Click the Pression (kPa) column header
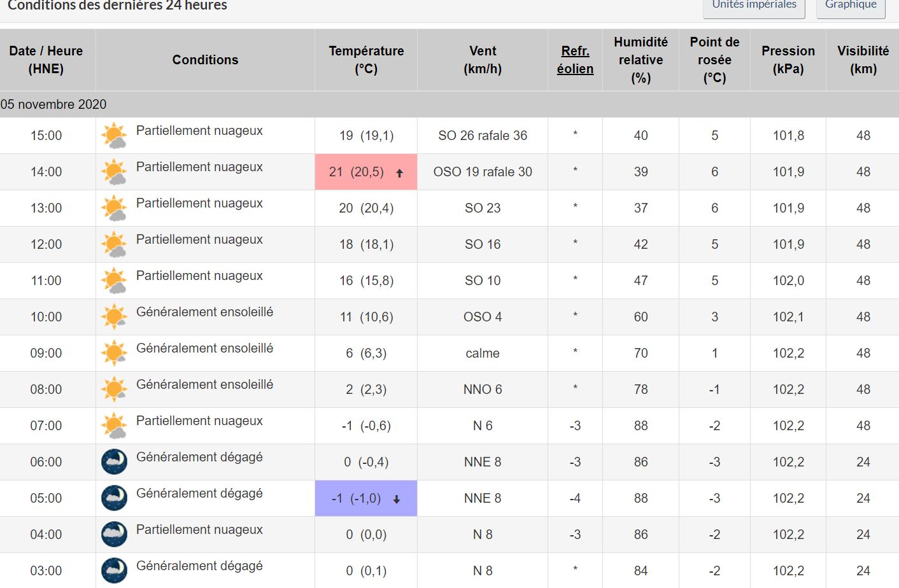This screenshot has height=588, width=899. (788, 60)
